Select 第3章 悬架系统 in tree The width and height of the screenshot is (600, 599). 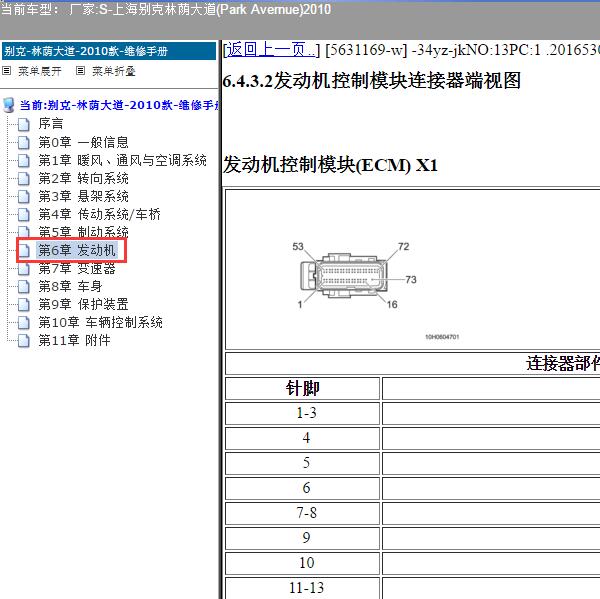83,196
